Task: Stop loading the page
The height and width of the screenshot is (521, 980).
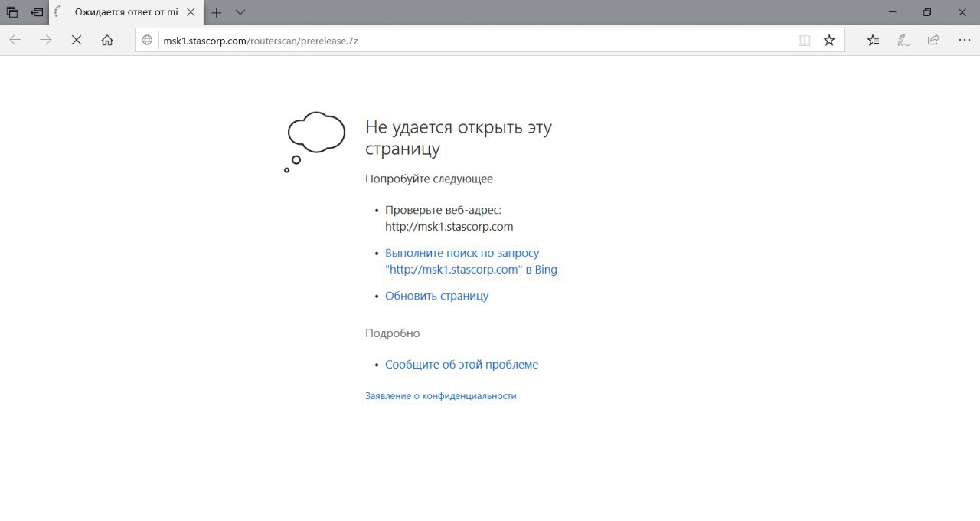Action: (x=77, y=40)
